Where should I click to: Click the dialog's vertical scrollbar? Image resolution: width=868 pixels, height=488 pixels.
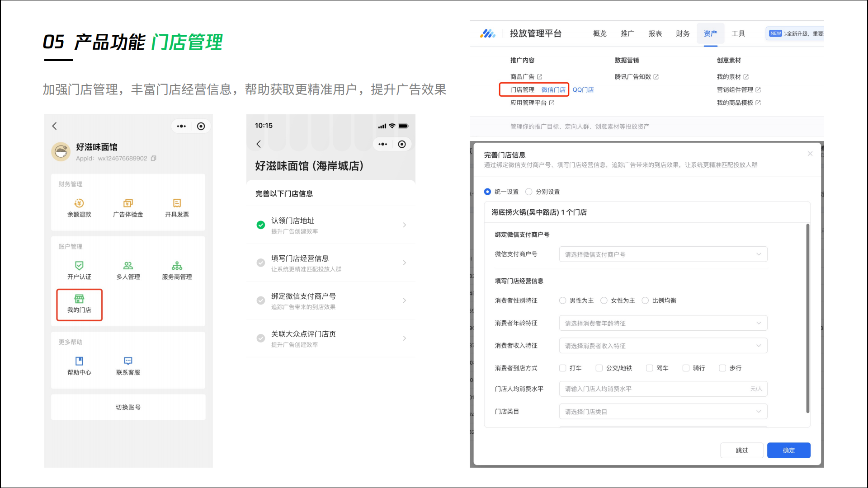pos(807,318)
